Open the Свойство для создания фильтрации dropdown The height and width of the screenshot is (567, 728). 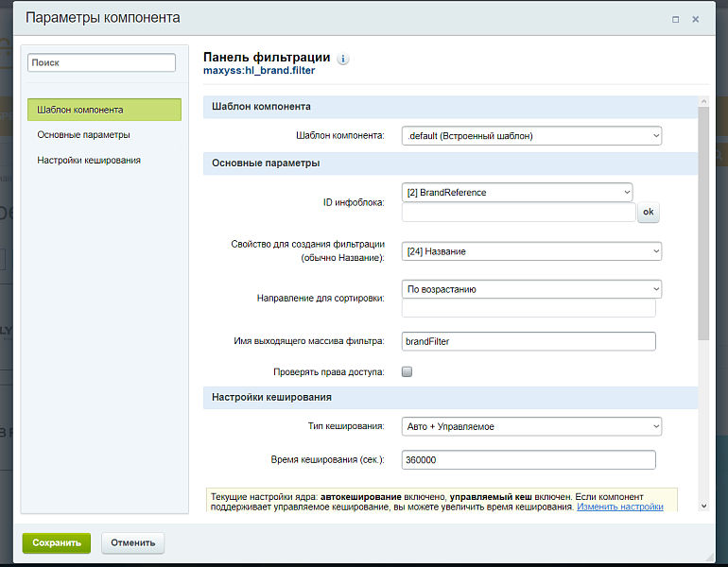pyautogui.click(x=531, y=251)
